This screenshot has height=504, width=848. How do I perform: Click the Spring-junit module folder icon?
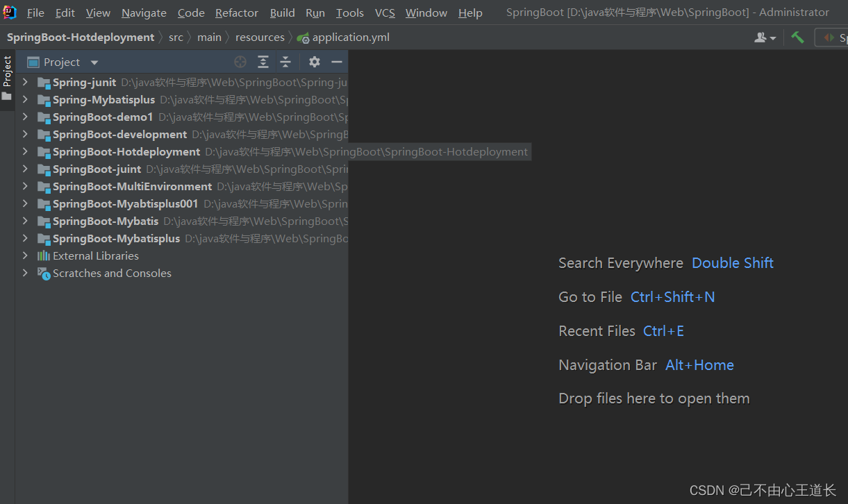pyautogui.click(x=44, y=83)
